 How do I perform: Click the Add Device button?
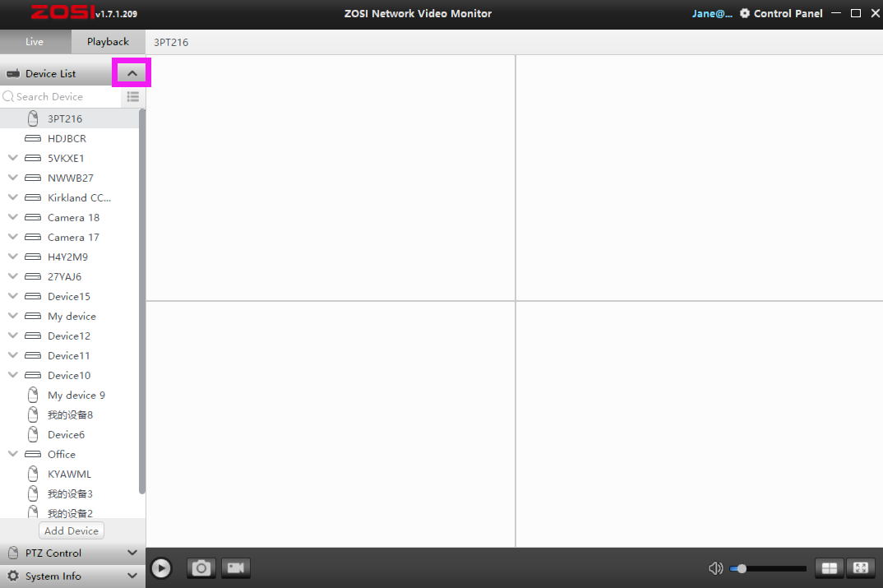tap(72, 530)
